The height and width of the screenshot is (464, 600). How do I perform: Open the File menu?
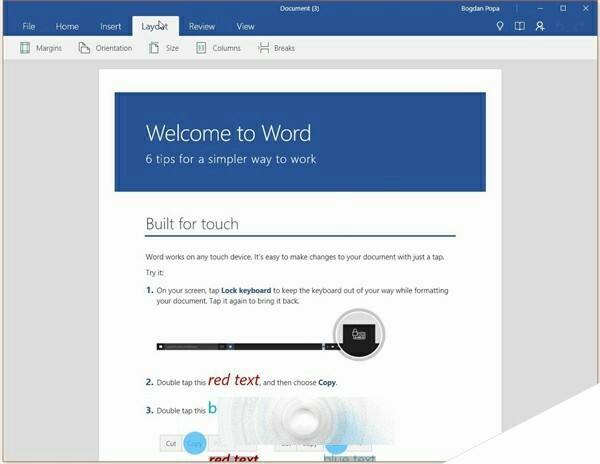[29, 26]
